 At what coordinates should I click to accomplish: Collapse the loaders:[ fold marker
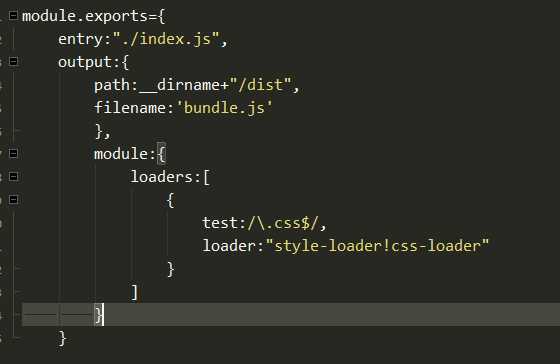(13, 176)
